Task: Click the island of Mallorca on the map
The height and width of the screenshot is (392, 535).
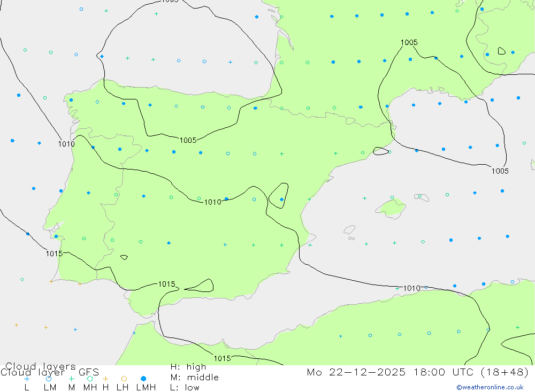Action: pyautogui.click(x=391, y=208)
